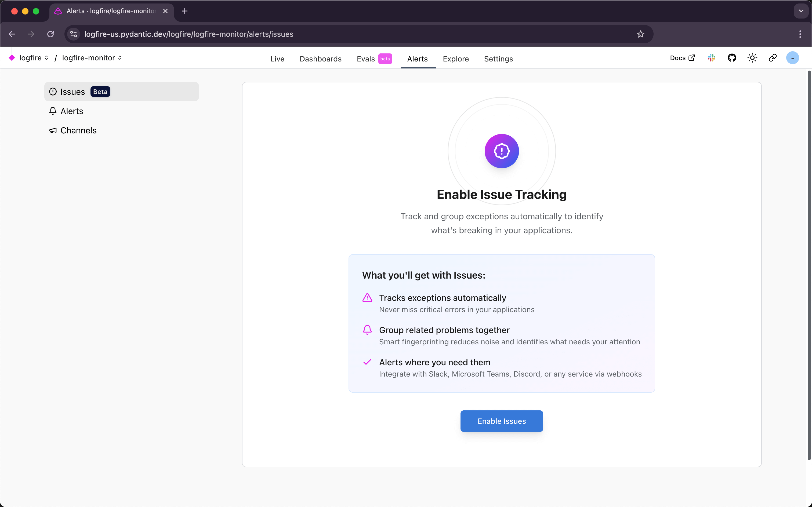Screen dimensions: 812x507
Task: Click the logfire diamond logo
Action: click(12, 58)
